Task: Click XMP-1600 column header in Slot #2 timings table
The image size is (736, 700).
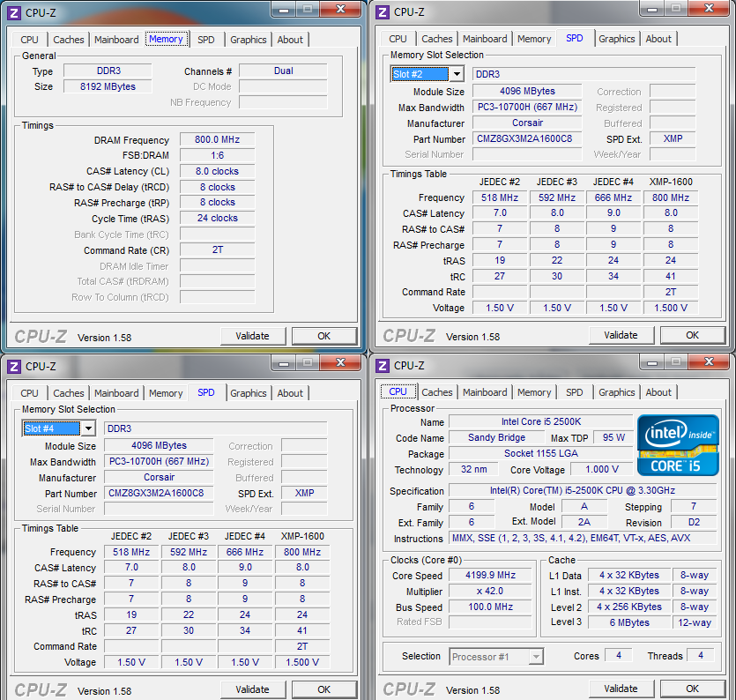Action: coord(671,182)
